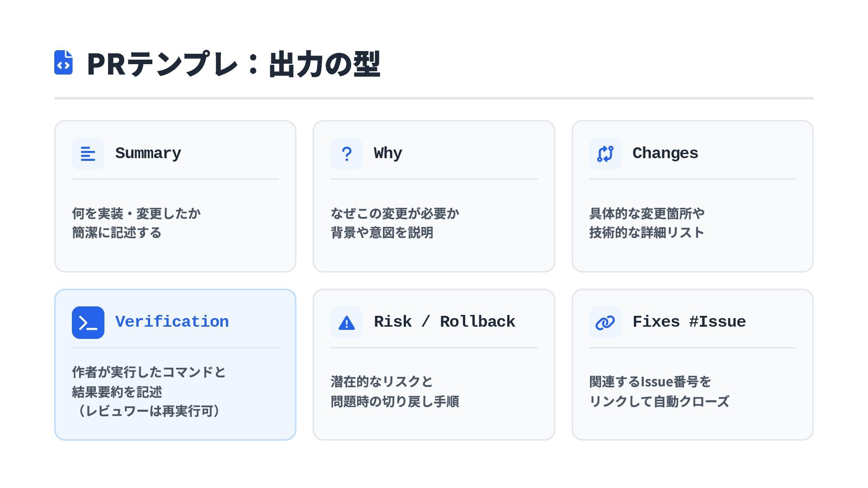Click the Summary card heading

coord(148,153)
